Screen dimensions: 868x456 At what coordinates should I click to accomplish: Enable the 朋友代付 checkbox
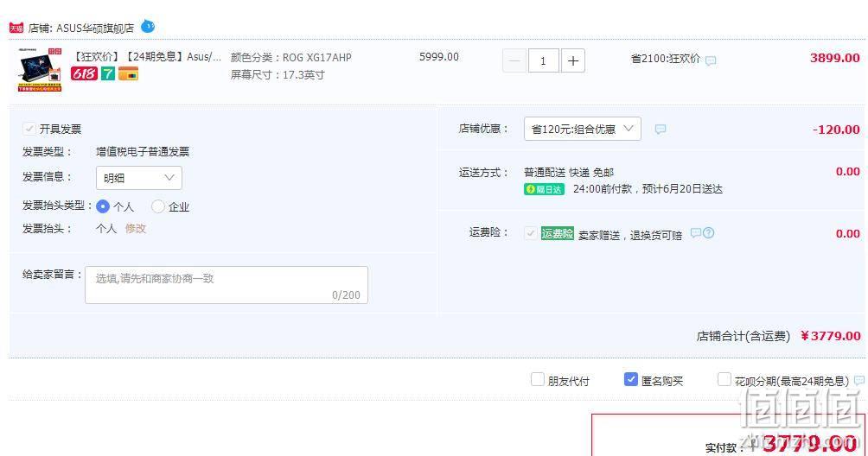[x=538, y=379]
